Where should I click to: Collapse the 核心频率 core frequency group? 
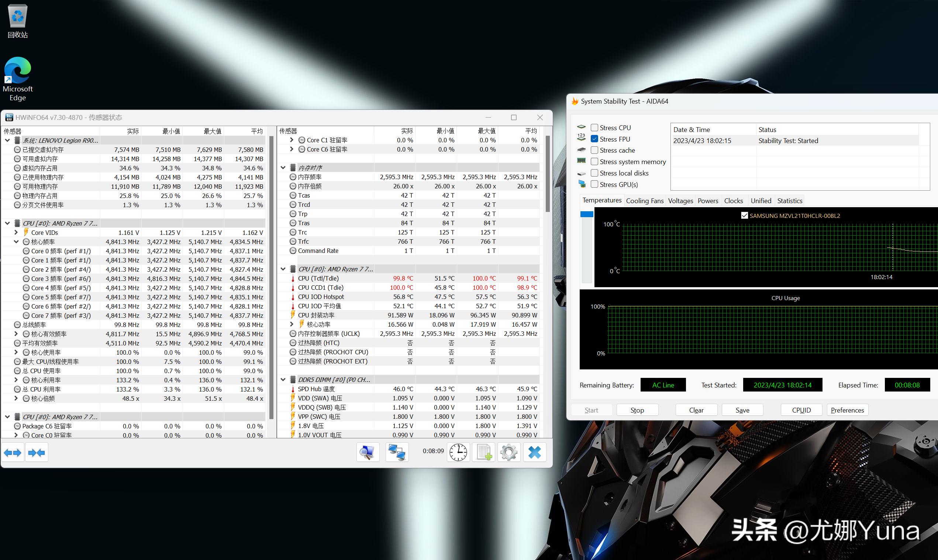pyautogui.click(x=16, y=242)
